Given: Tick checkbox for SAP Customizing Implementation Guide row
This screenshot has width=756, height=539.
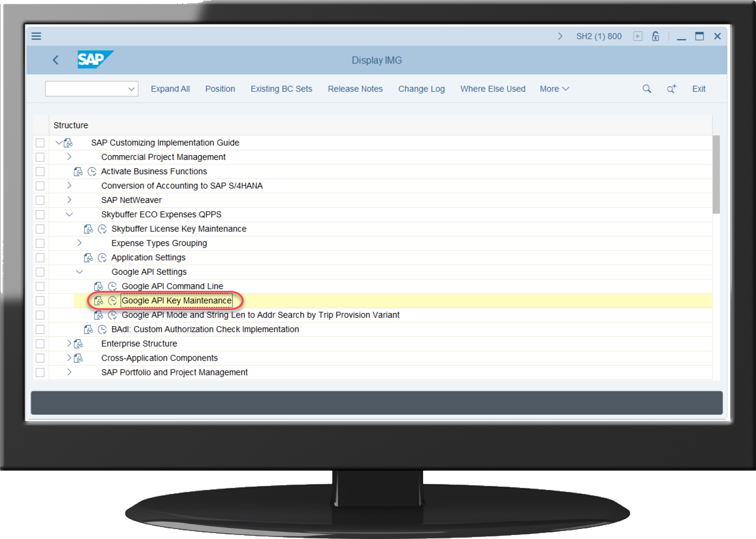Looking at the screenshot, I should tap(40, 143).
